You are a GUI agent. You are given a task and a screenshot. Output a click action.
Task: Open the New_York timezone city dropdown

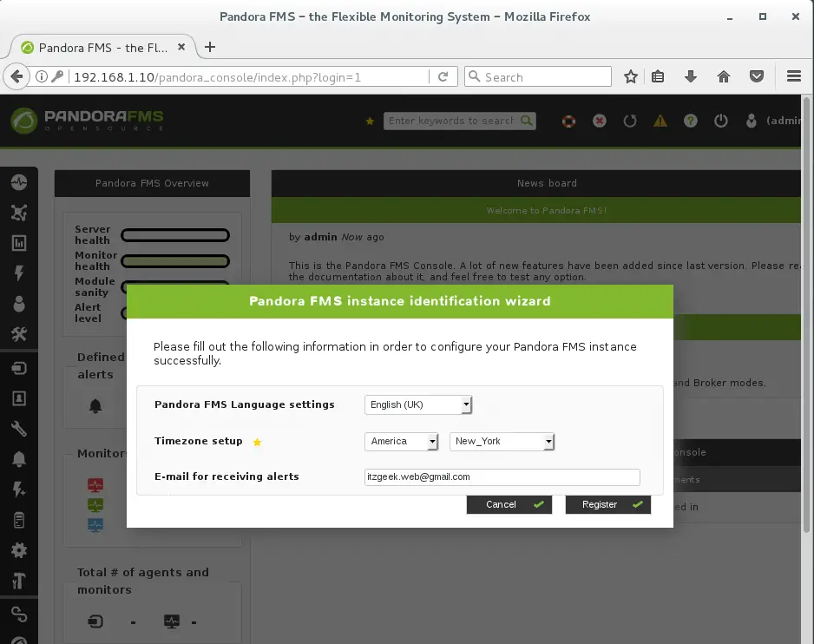point(502,442)
